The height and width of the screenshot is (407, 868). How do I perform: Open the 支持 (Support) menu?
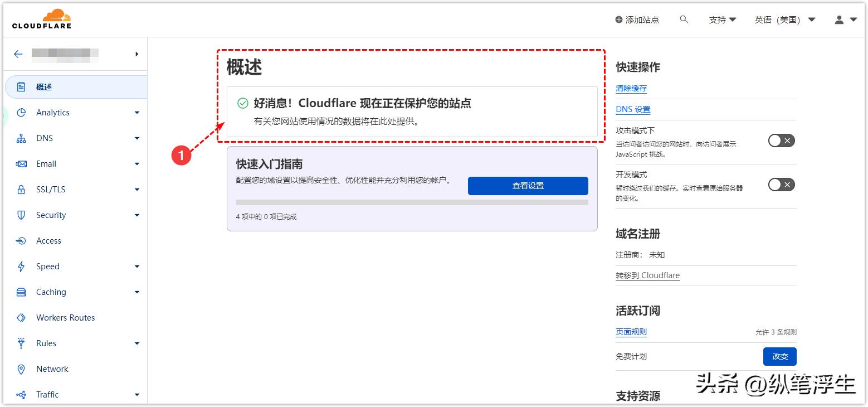pos(723,18)
